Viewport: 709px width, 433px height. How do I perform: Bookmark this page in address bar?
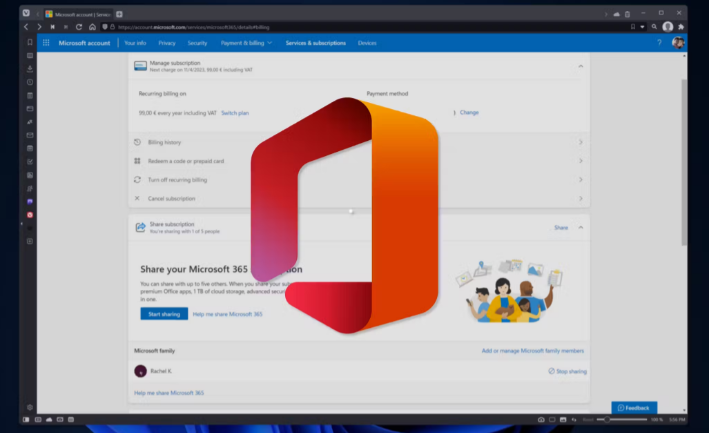click(633, 27)
